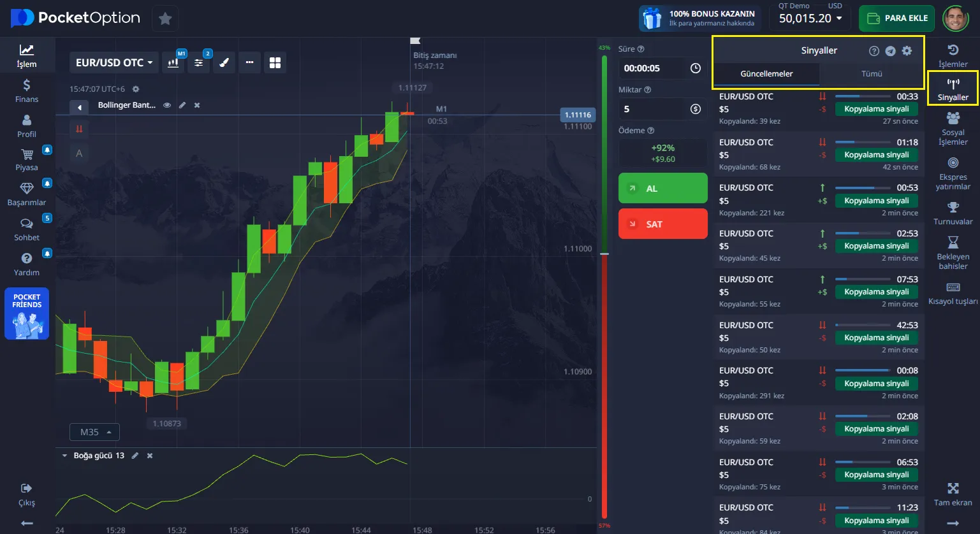
Task: Click the favorites star icon
Action: [x=165, y=18]
